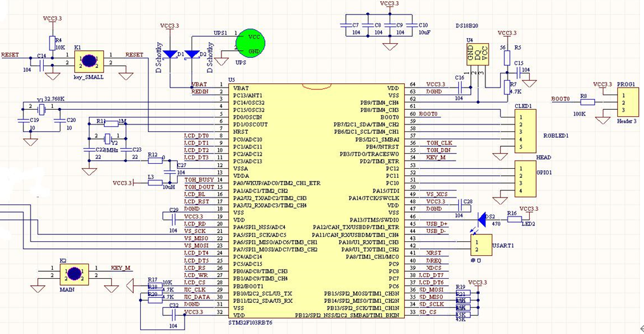
Task: Select the LCD_RST net label
Action: [197, 202]
